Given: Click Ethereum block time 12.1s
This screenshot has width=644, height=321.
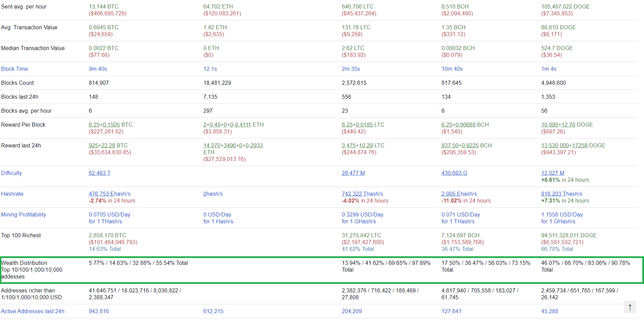Looking at the screenshot, I should pos(210,69).
